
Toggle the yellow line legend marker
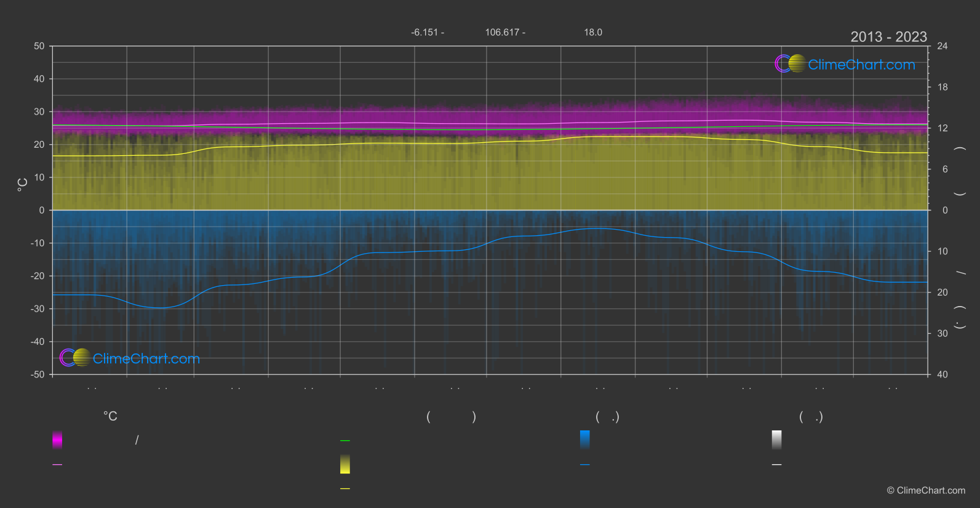pos(345,489)
